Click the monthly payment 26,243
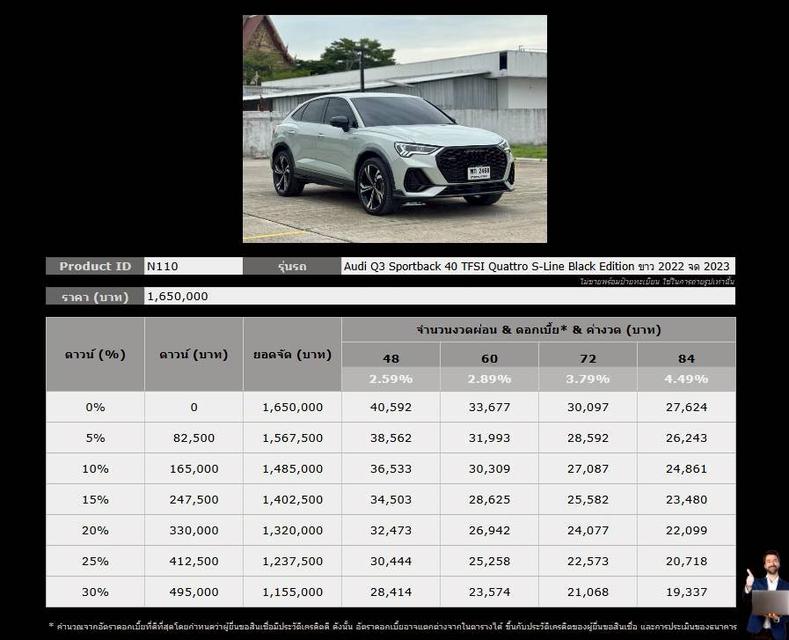Screen dimensions: 789x640 pyautogui.click(x=686, y=438)
